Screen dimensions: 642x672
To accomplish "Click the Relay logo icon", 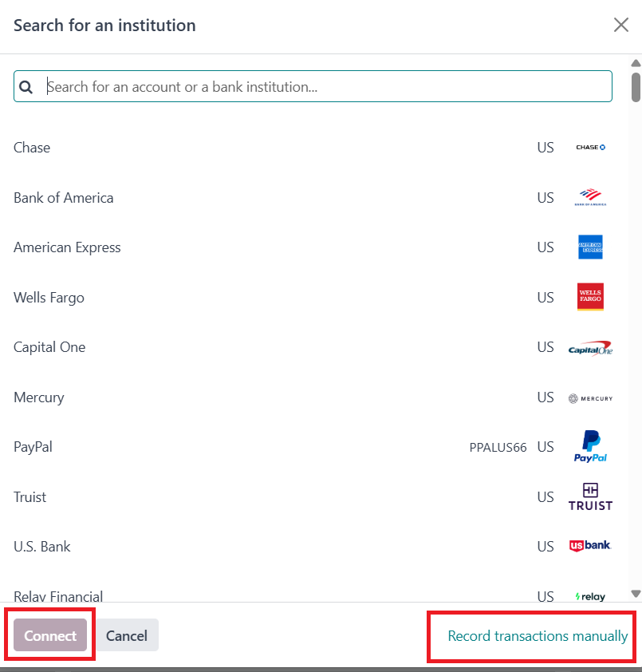I will tap(590, 596).
